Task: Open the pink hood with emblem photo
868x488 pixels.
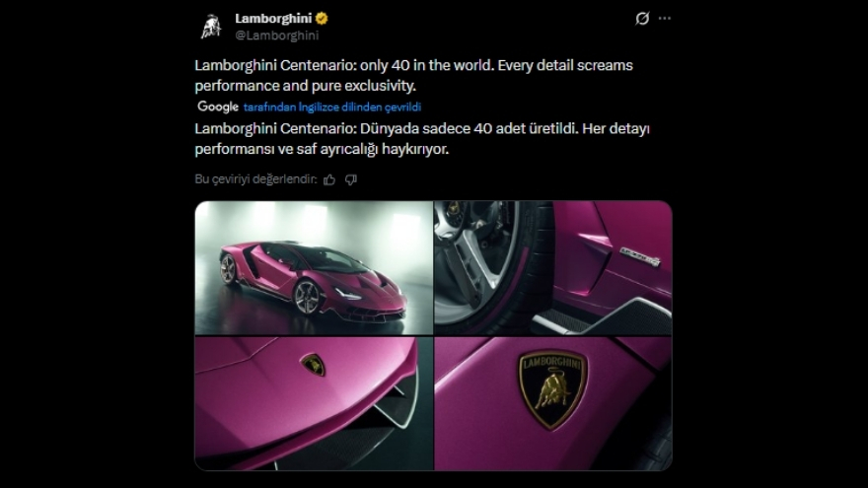Action: pyautogui.click(x=314, y=403)
